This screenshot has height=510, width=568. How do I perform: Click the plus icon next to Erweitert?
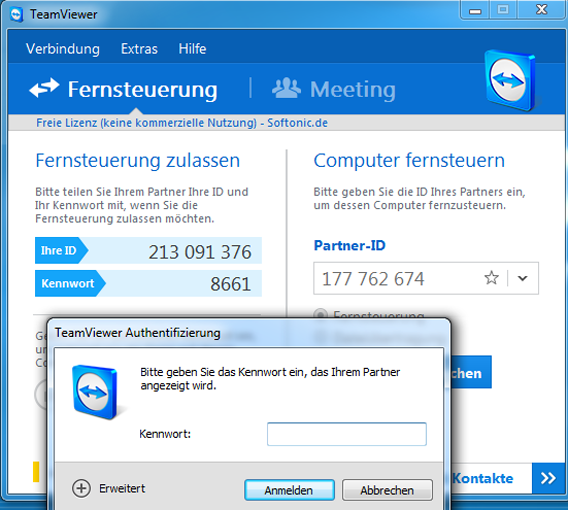(81, 488)
